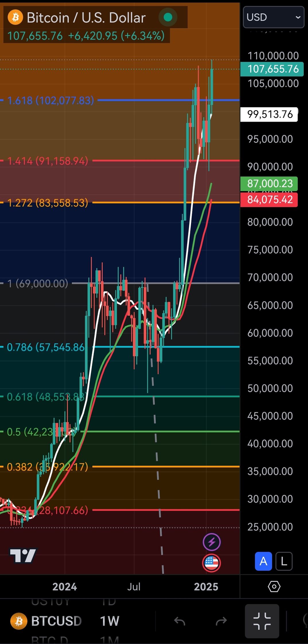308x644 pixels.
Task: Toggle auto scale with the A button
Action: click(x=263, y=561)
